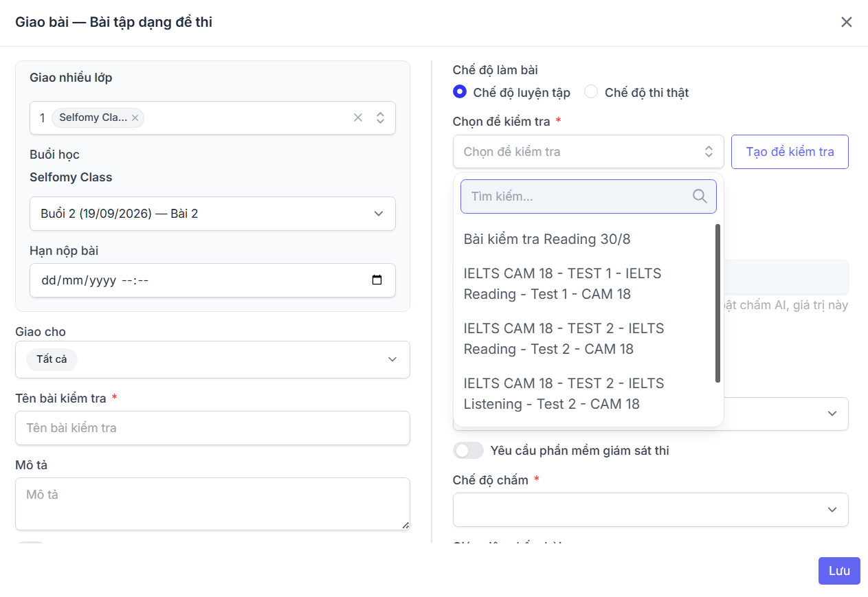
Task: Select Chế độ luyện tập radio option
Action: click(x=460, y=92)
